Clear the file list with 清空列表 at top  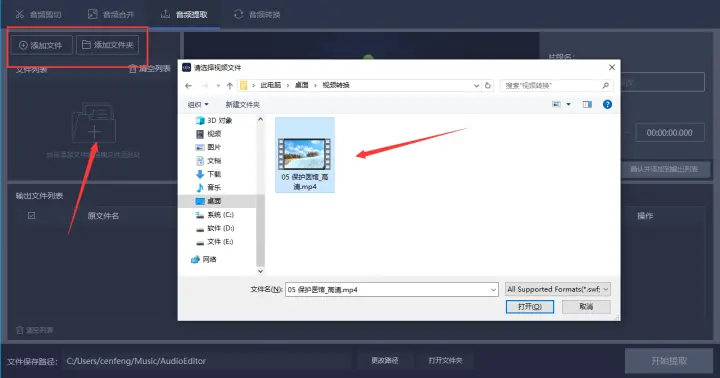[150, 69]
